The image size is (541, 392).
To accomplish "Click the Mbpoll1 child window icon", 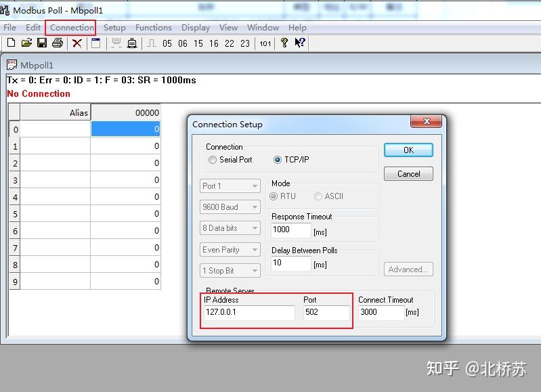I will 12,65.
